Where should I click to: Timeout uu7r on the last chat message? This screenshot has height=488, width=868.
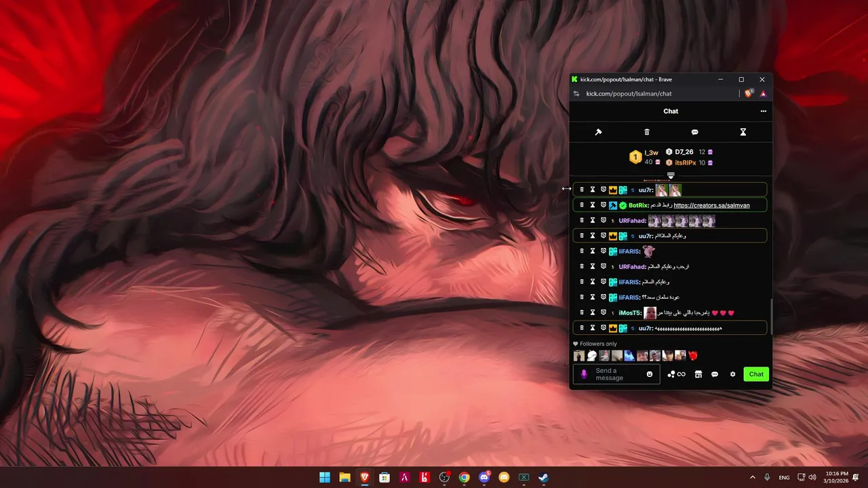[x=592, y=328]
